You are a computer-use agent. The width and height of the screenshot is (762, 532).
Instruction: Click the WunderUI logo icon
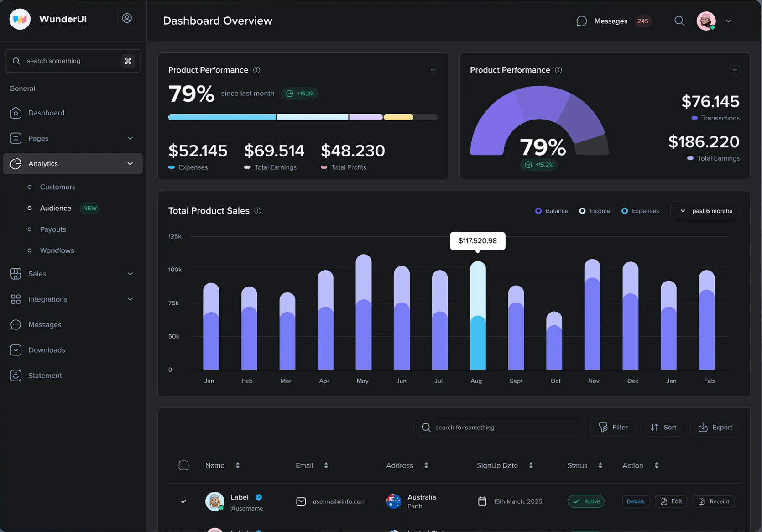click(x=20, y=19)
